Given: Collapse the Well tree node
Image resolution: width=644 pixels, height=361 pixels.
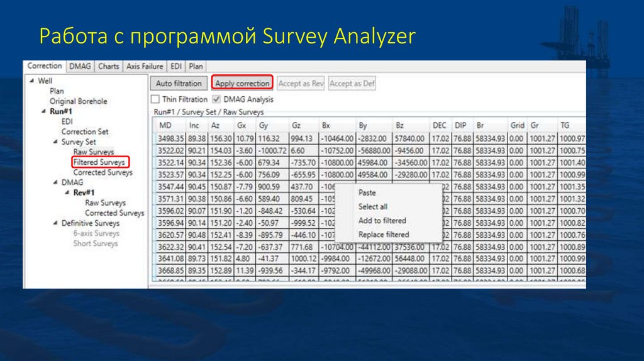Looking at the screenshot, I should click(x=32, y=81).
